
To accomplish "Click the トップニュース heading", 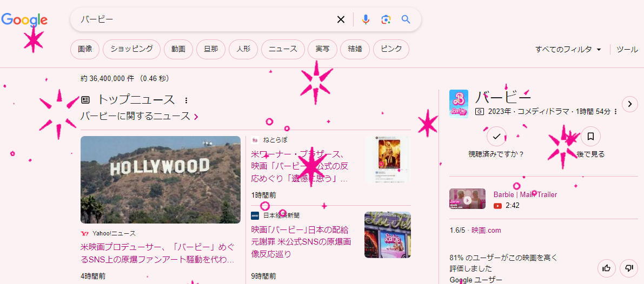I will coord(136,99).
